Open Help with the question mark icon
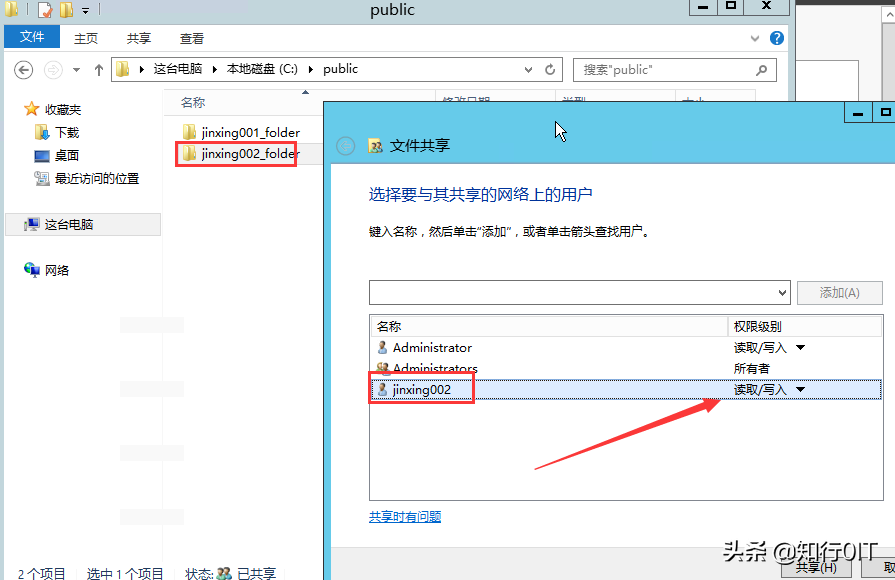The image size is (895, 580). coord(777,39)
